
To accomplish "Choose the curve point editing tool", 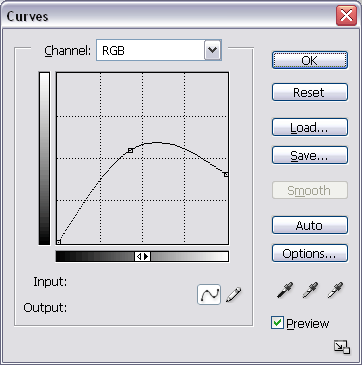I will click(x=209, y=294).
